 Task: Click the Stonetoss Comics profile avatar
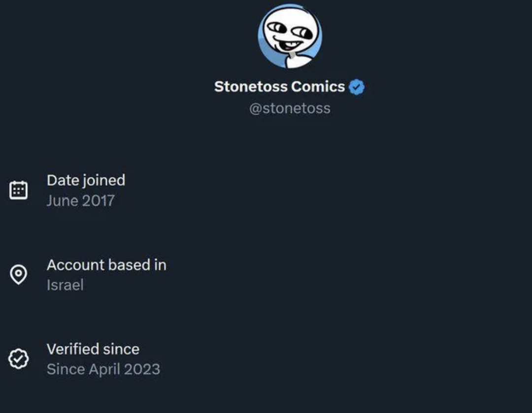click(x=290, y=36)
